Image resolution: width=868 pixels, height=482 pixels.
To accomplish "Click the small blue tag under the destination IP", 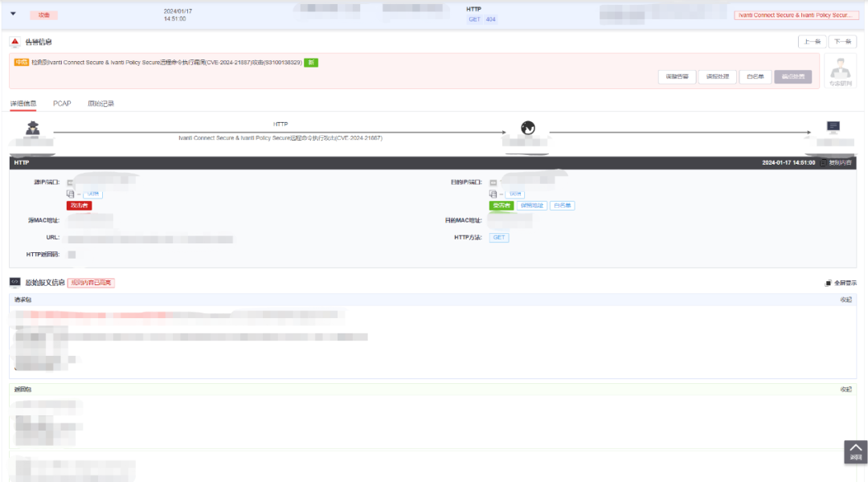I will tap(515, 194).
